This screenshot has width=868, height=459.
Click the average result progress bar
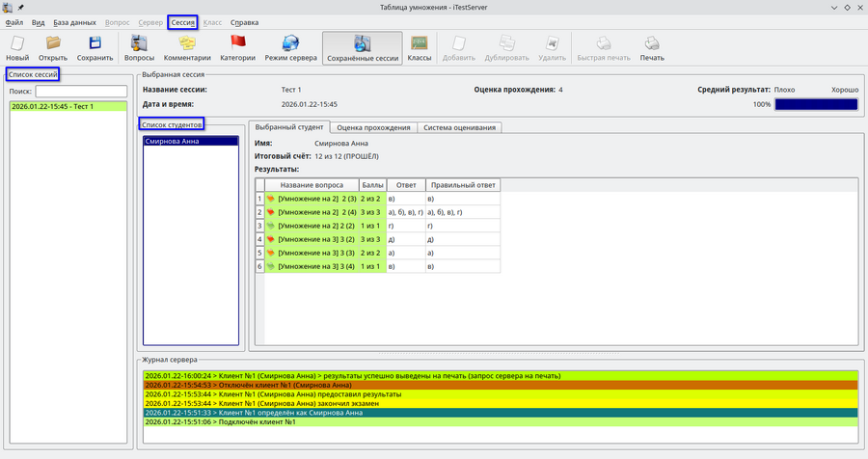pos(816,104)
